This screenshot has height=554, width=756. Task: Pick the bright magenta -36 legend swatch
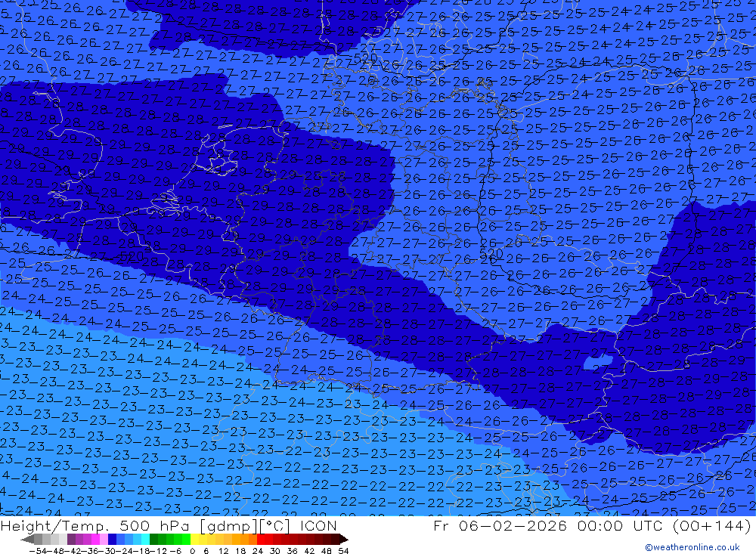point(95,540)
